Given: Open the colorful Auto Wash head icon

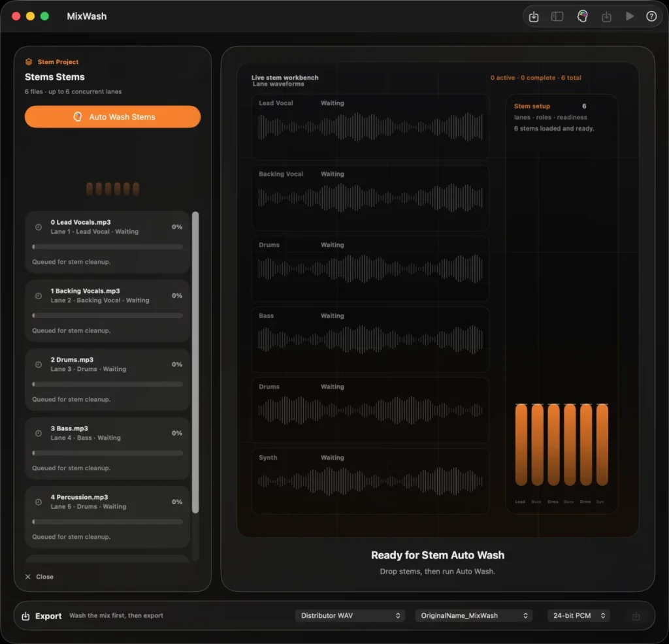Looking at the screenshot, I should pos(582,16).
